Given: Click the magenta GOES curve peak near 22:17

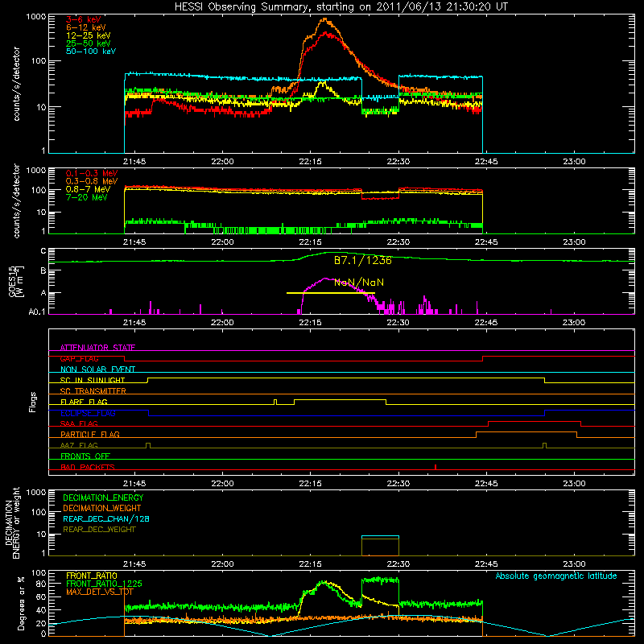Looking at the screenshot, I should [325, 279].
